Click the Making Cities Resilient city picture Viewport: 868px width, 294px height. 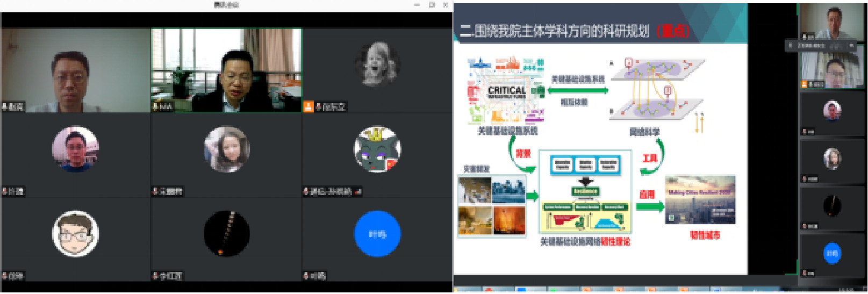point(700,200)
